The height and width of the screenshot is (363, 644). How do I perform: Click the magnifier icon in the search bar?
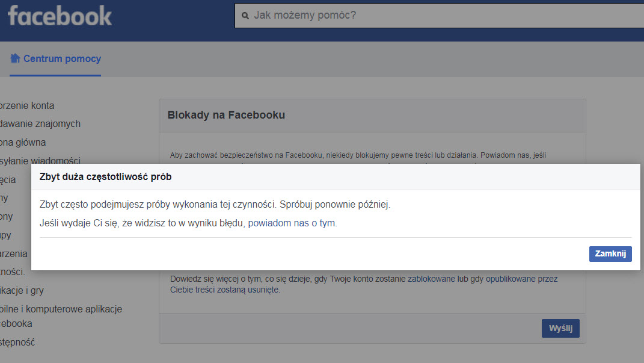[x=245, y=16]
